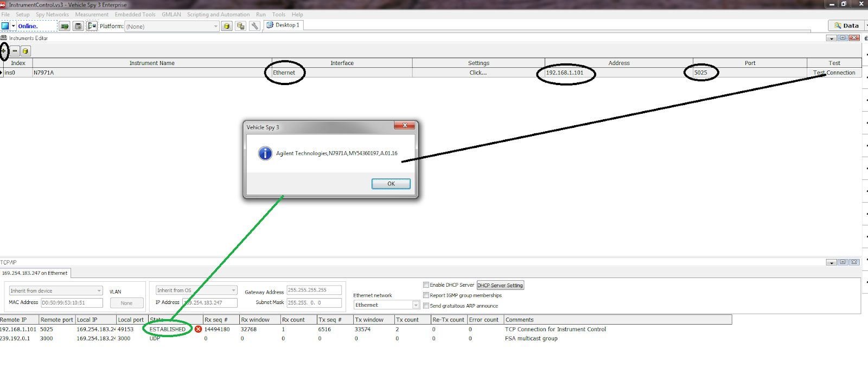Click the blue Online status icon in toolbar
Screen dimensions: 868x375
[5, 26]
